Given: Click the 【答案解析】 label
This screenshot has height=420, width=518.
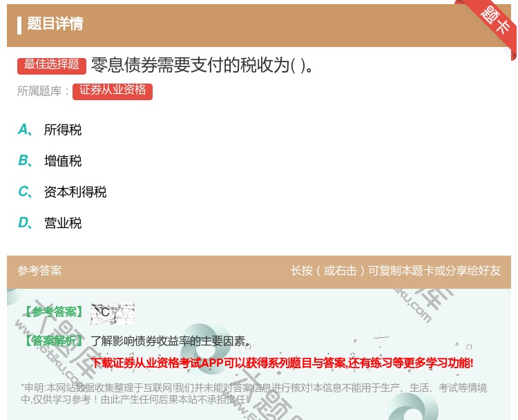Looking at the screenshot, I should pos(54,341).
